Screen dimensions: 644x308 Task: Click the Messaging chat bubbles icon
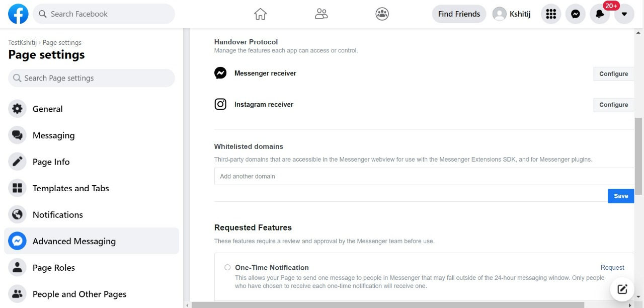18,135
